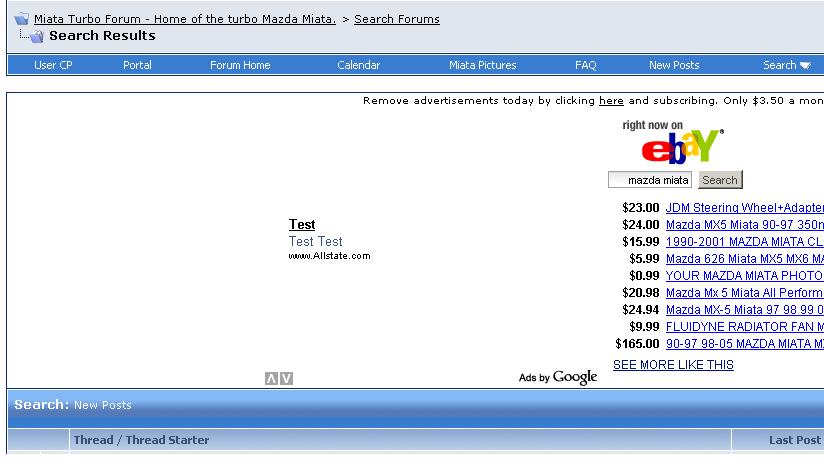
Task: Open Miata Turbo Forum breadcrumb link
Action: point(185,19)
